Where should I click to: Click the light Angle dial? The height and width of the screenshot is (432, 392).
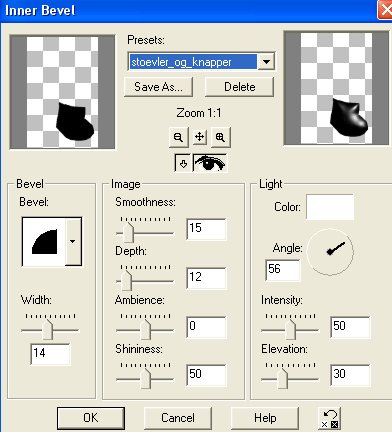pos(330,252)
